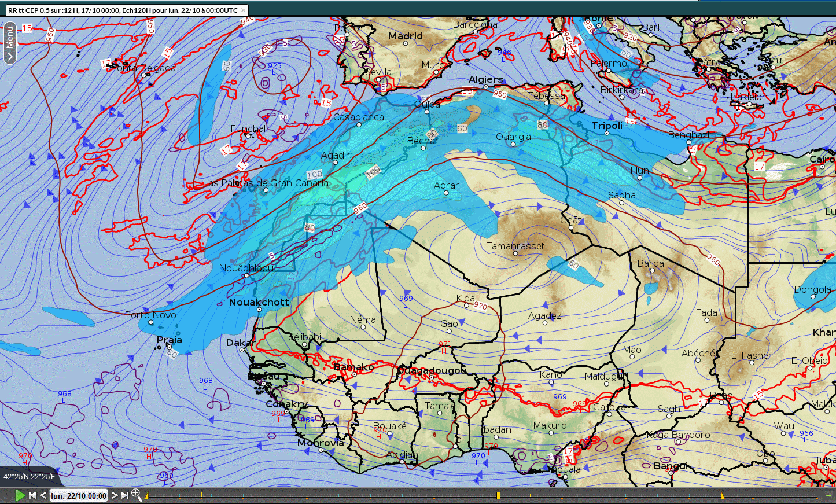Image resolution: width=836 pixels, height=504 pixels.
Task: Click the Bardaï label on the map
Action: coord(651,263)
